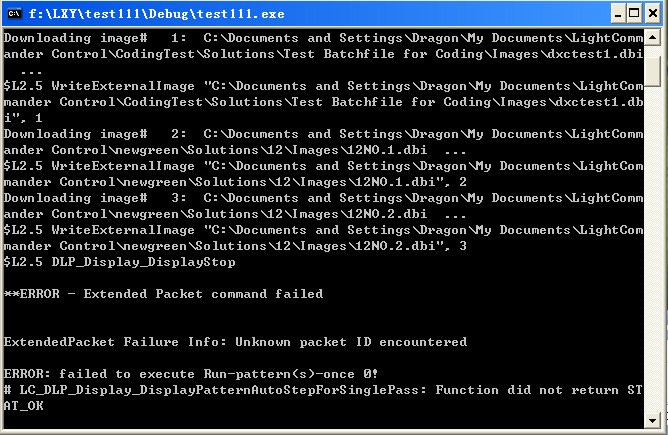
Task: Click the failed to execute Run-pattern(s)-once line
Action: (x=190, y=374)
